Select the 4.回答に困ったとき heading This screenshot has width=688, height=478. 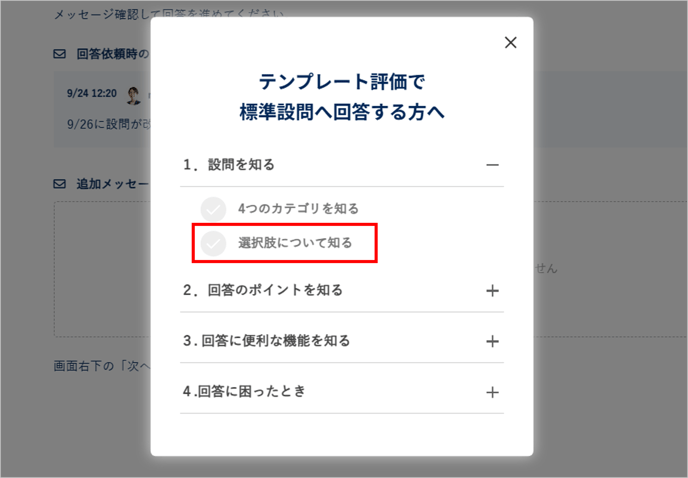pyautogui.click(x=244, y=392)
